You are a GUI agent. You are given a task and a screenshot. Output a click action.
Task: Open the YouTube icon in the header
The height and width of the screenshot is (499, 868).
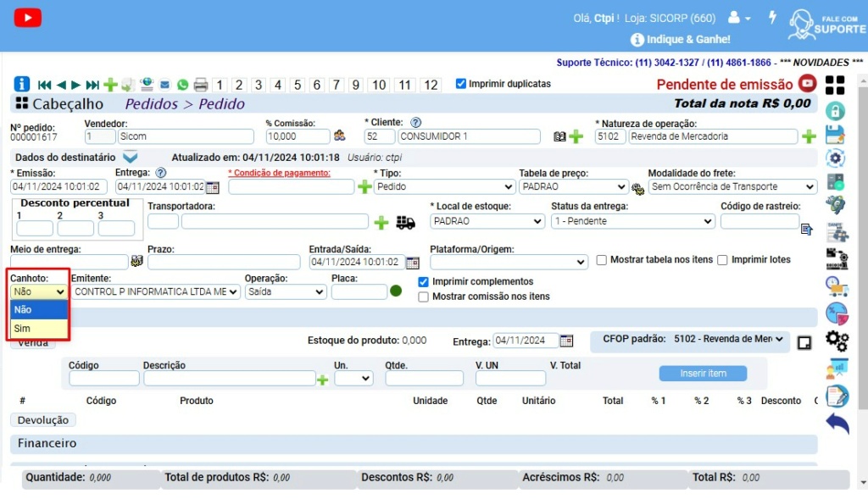pyautogui.click(x=28, y=18)
